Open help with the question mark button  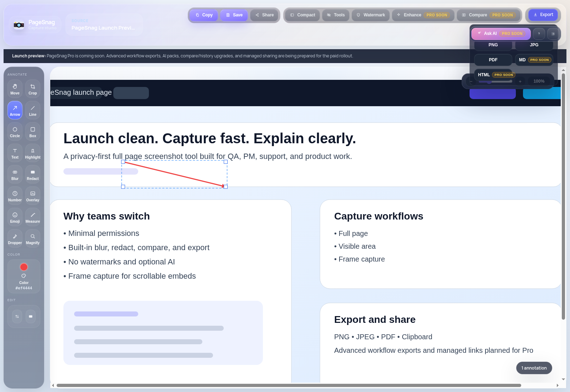point(539,33)
